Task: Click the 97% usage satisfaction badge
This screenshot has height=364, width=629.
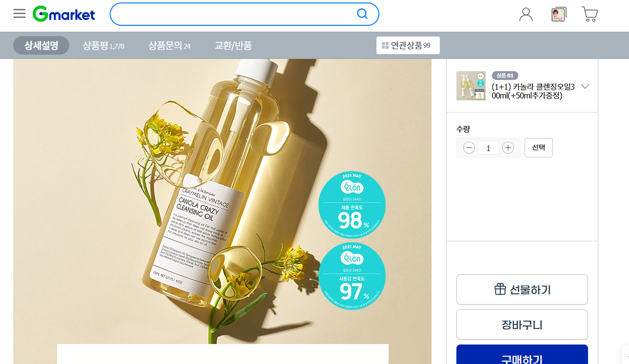Action: click(x=352, y=276)
